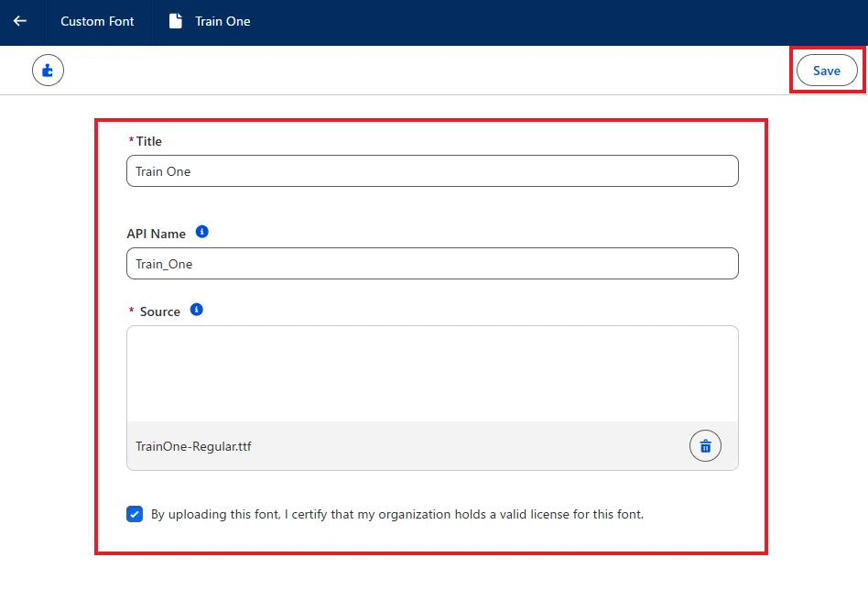Screen dimensions: 868x590
Task: Select the TrainOne-Regular.ttf file name
Action: click(194, 446)
